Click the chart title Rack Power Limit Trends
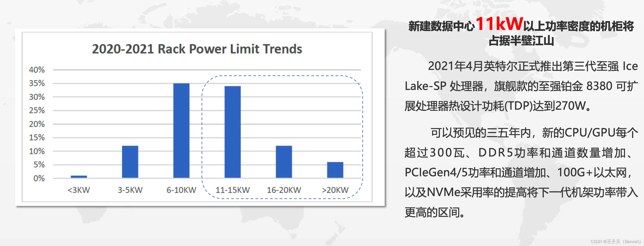The image size is (644, 246). click(x=197, y=49)
